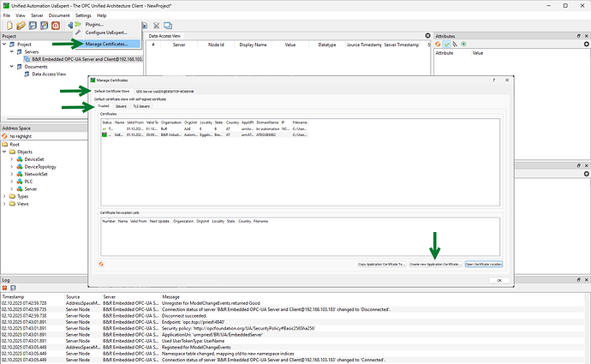Click the green circle icon in Attributes toolbar

[x=463, y=44]
